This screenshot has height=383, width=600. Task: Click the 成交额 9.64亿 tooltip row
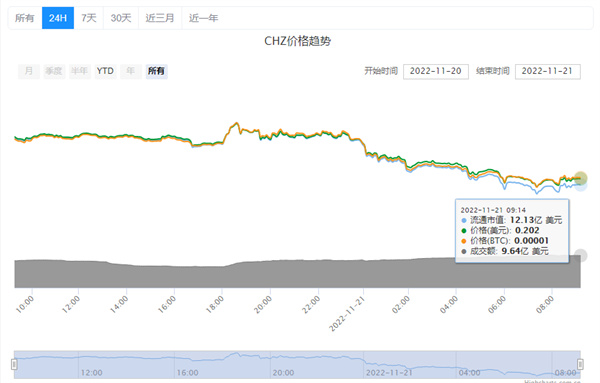pos(505,251)
